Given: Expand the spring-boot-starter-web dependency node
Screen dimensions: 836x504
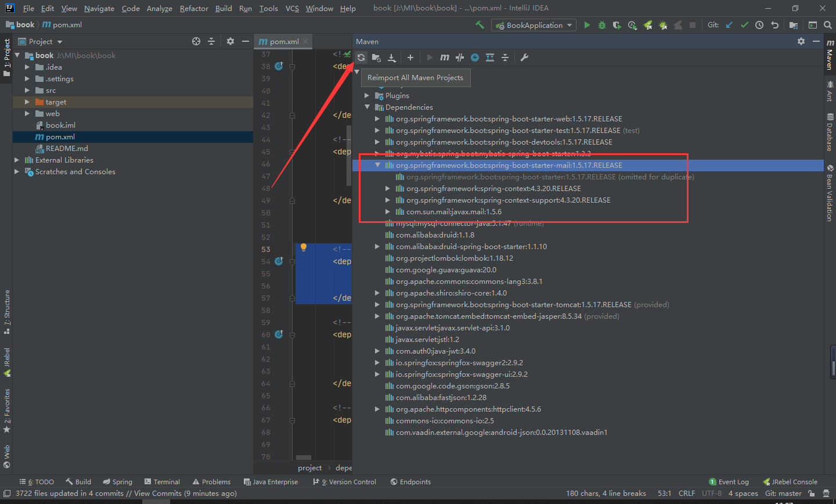Looking at the screenshot, I should pos(377,118).
